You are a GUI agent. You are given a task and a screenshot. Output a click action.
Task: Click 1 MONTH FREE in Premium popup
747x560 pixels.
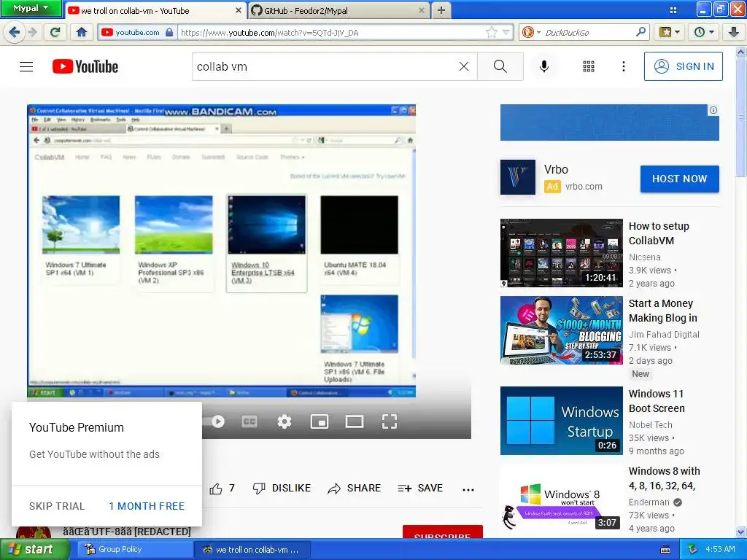(x=147, y=506)
